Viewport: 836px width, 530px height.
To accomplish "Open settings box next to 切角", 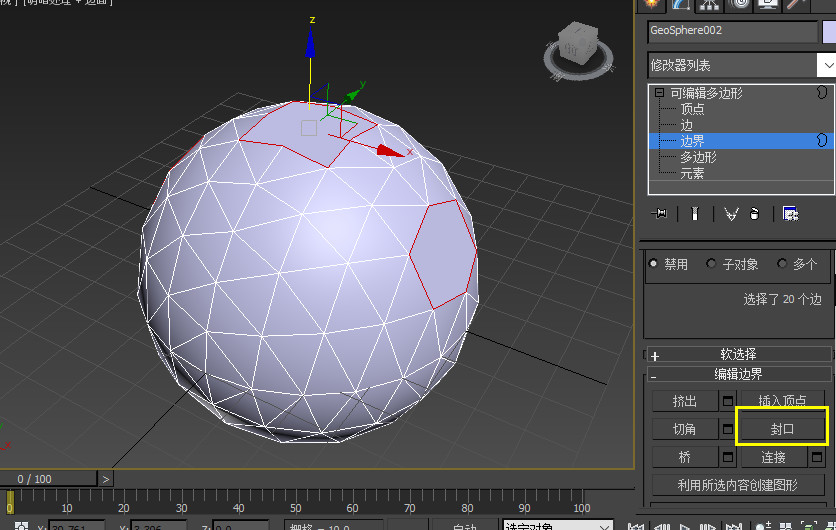I will tap(729, 429).
